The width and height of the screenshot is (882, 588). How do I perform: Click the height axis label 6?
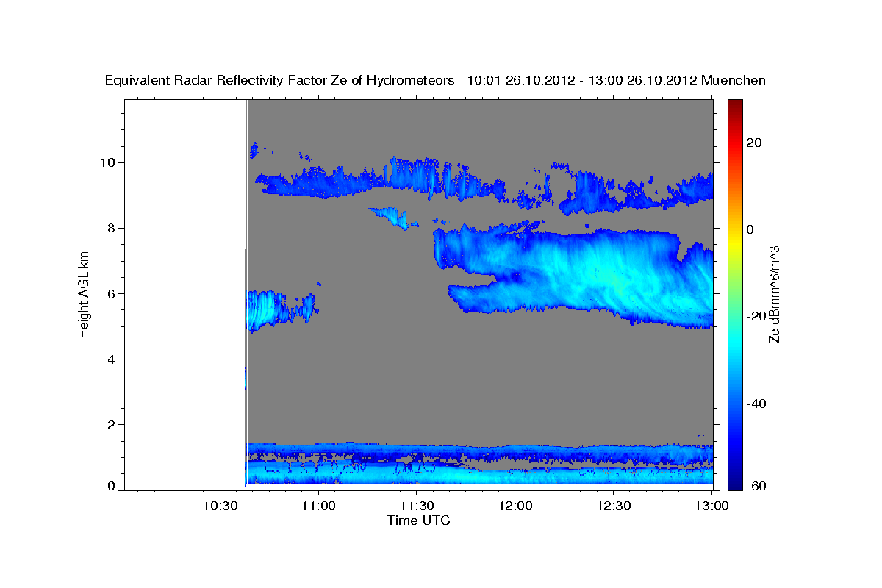pos(112,293)
